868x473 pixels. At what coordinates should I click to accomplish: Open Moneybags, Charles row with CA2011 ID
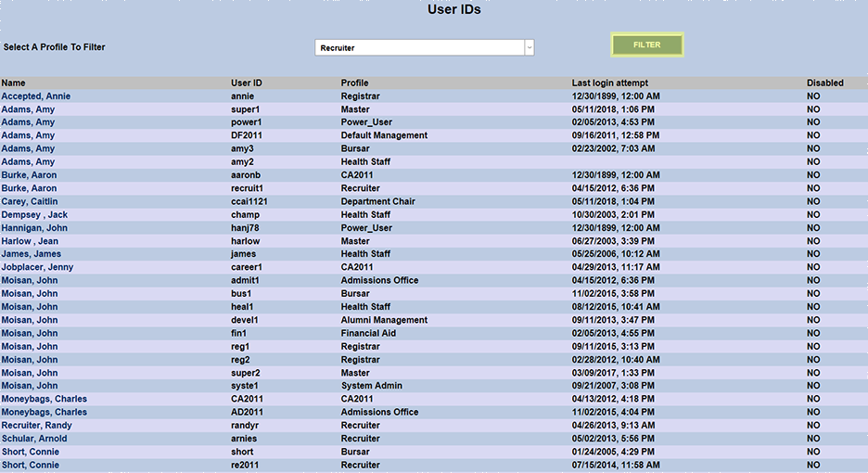(45, 400)
